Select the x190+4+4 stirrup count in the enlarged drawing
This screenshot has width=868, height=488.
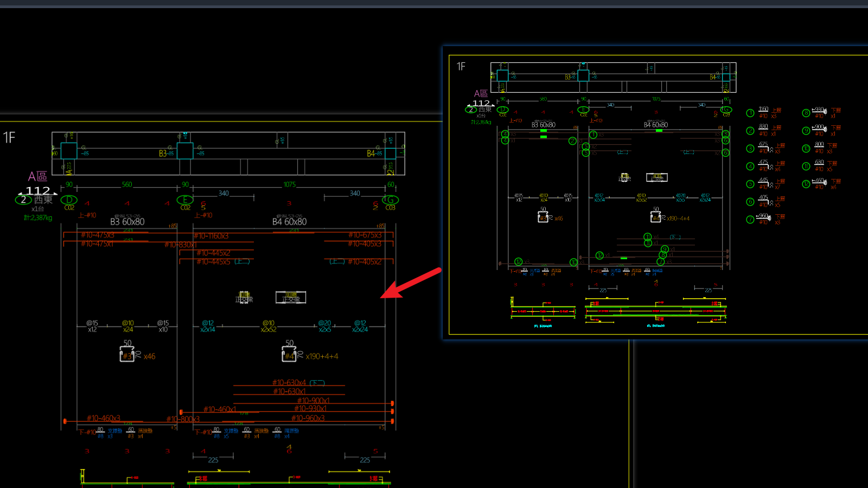click(322, 357)
